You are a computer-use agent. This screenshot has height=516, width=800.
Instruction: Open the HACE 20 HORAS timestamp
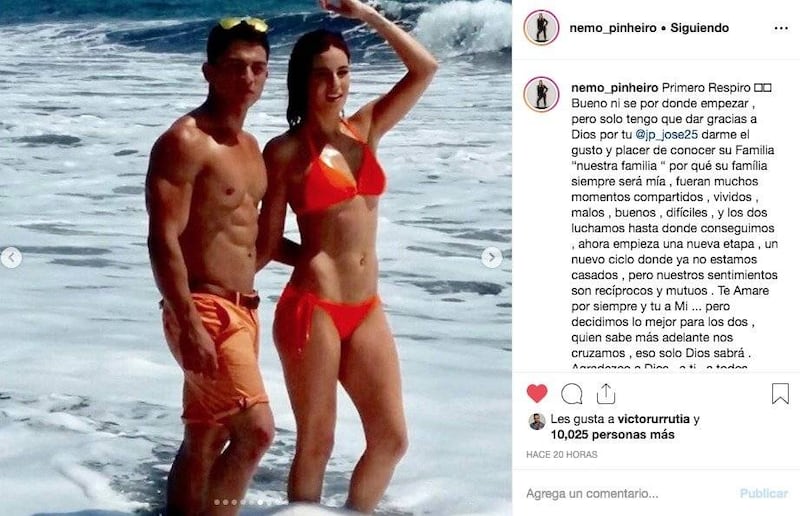pyautogui.click(x=561, y=454)
